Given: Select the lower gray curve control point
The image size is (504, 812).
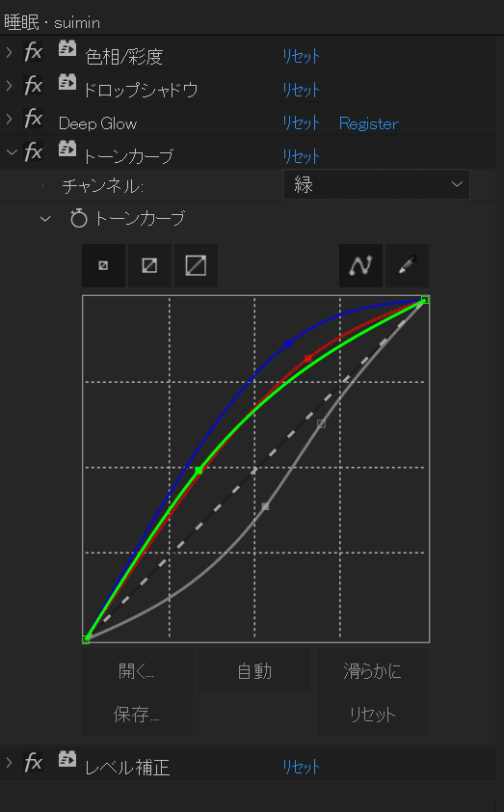Looking at the screenshot, I should point(265,506).
